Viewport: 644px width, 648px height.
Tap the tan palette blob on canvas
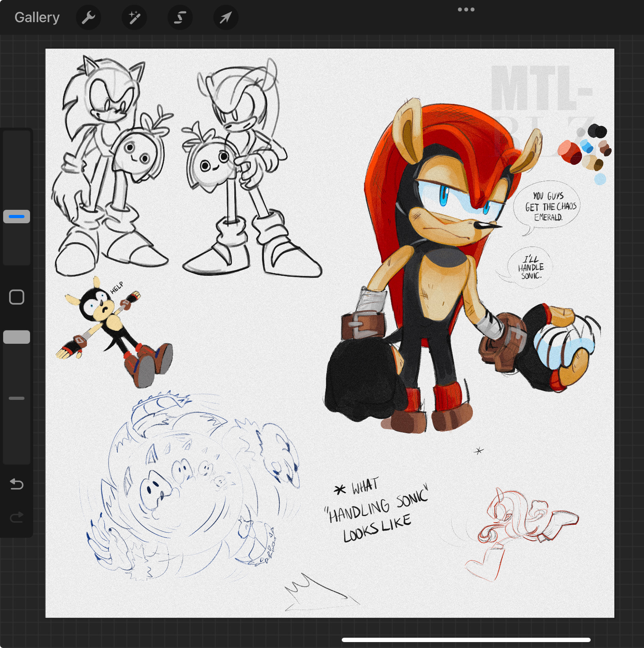tap(592, 162)
